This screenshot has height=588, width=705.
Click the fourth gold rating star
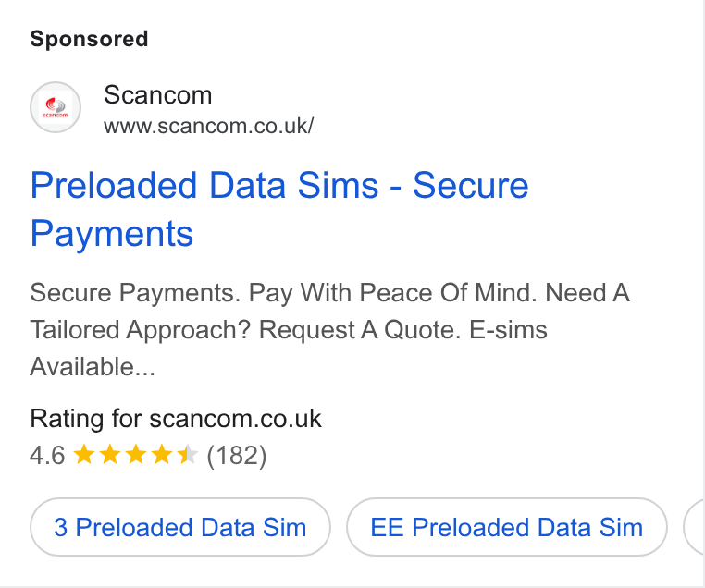(x=162, y=455)
